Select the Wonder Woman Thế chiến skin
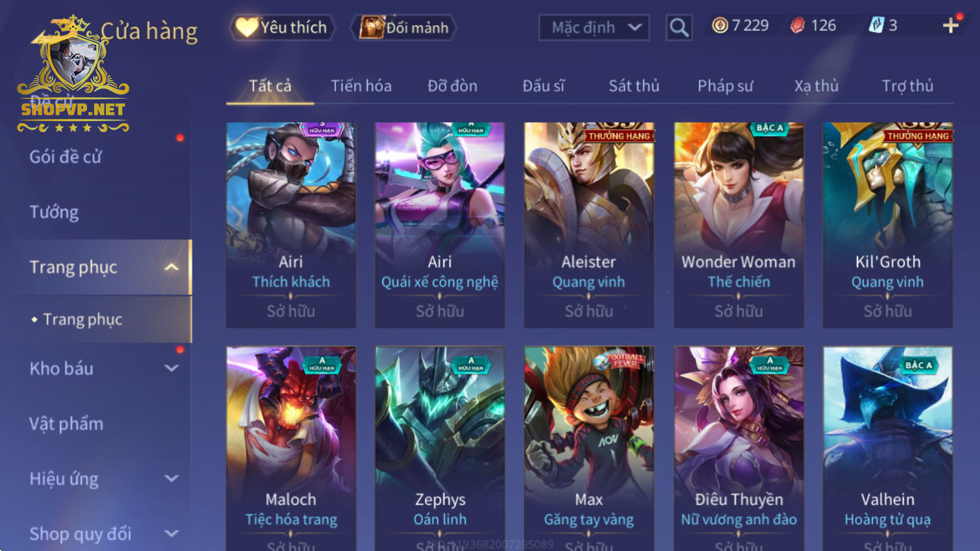The image size is (980, 551). (738, 225)
